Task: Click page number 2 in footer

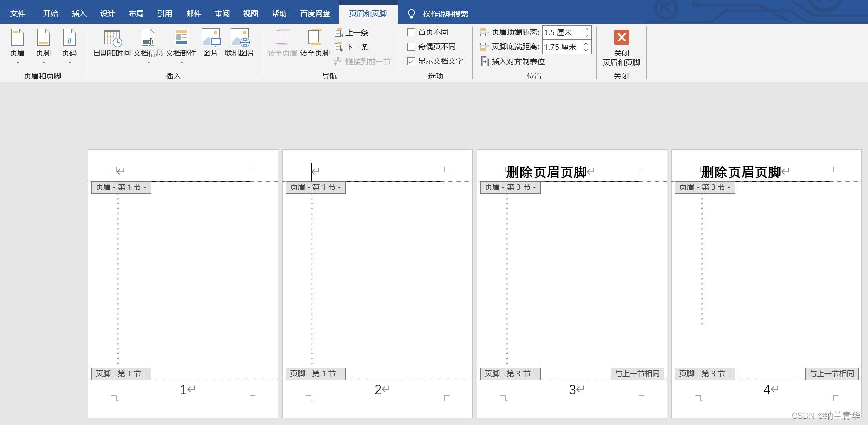Action: 378,390
